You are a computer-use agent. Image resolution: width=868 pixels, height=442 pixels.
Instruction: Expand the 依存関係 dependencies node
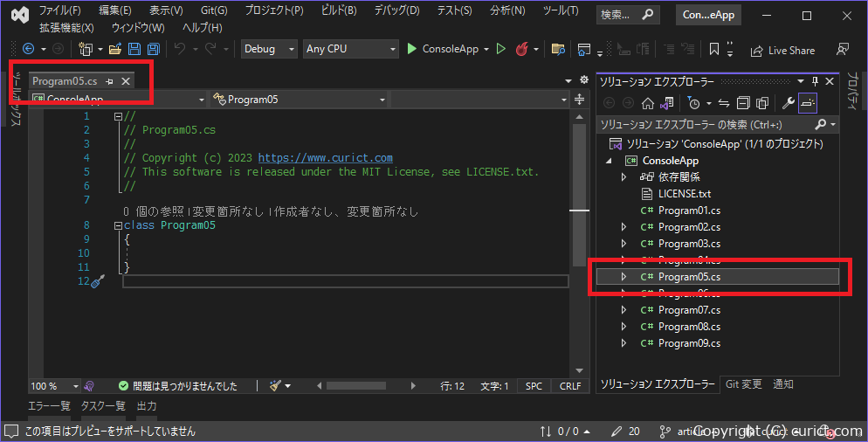(623, 177)
